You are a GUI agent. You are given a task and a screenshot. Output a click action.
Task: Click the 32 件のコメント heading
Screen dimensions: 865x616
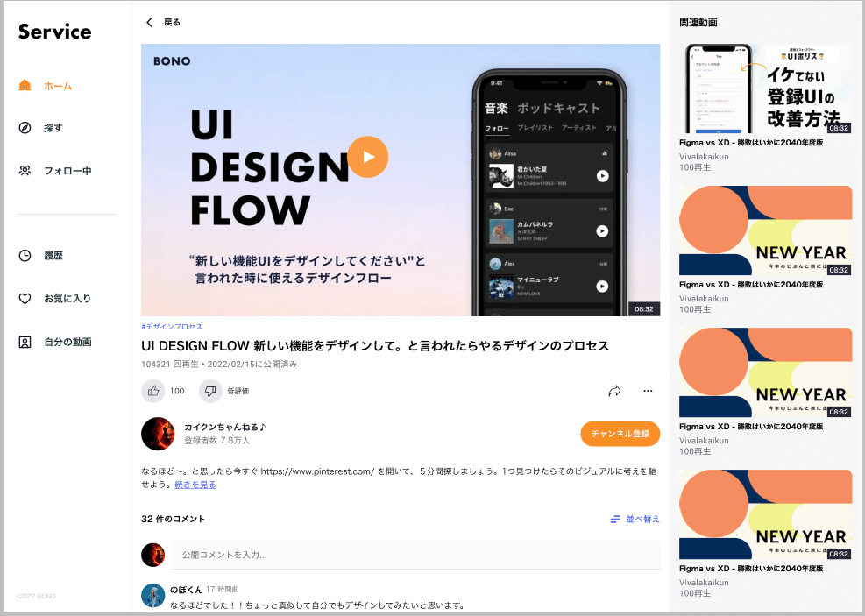pos(174,519)
